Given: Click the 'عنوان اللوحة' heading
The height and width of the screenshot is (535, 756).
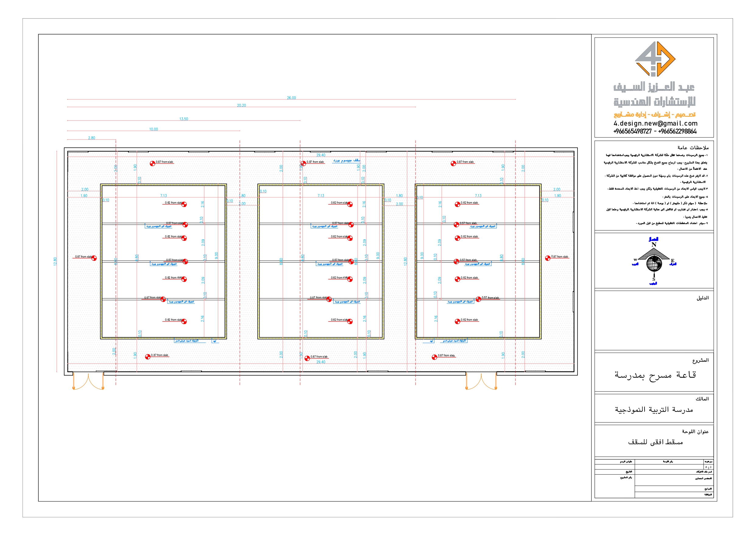Looking at the screenshot, I should 695,431.
